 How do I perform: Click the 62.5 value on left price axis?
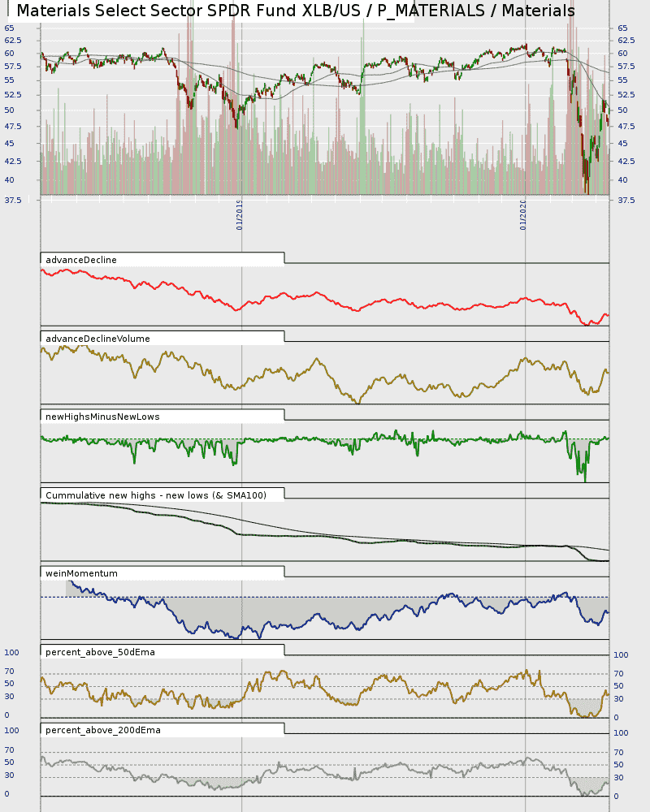click(x=13, y=41)
